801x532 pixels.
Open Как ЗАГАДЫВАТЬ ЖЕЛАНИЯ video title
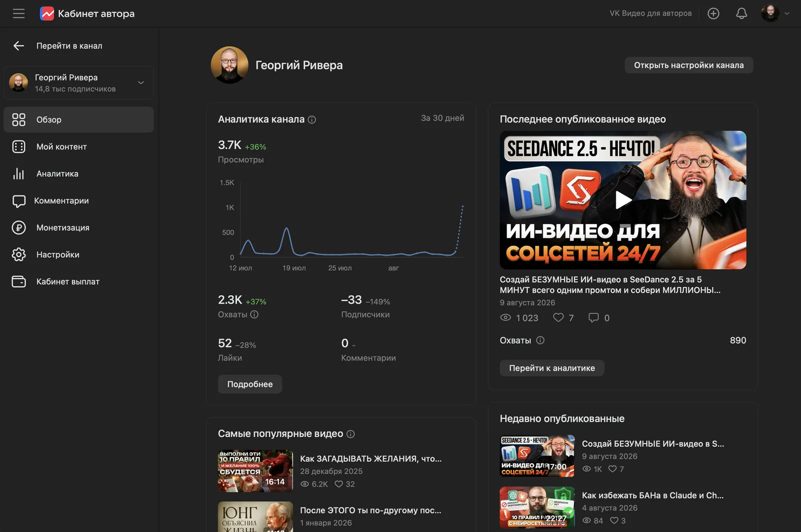[x=370, y=459]
